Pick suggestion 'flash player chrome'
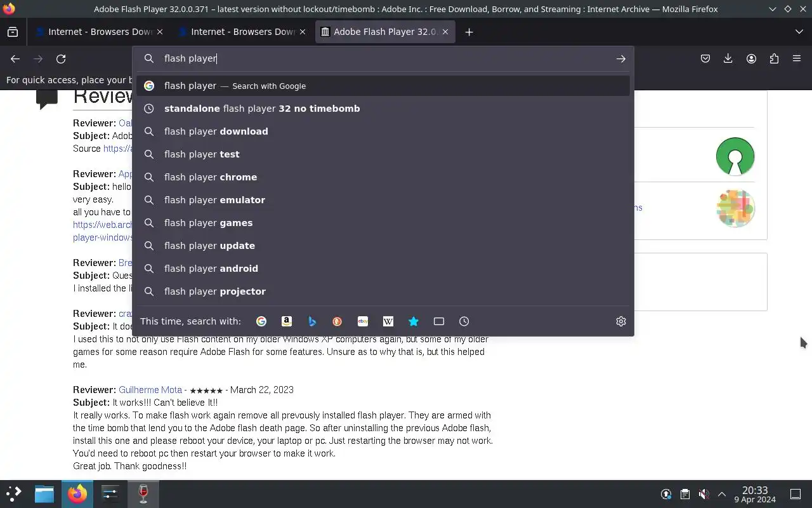Viewport: 812px width, 508px height. (383, 177)
